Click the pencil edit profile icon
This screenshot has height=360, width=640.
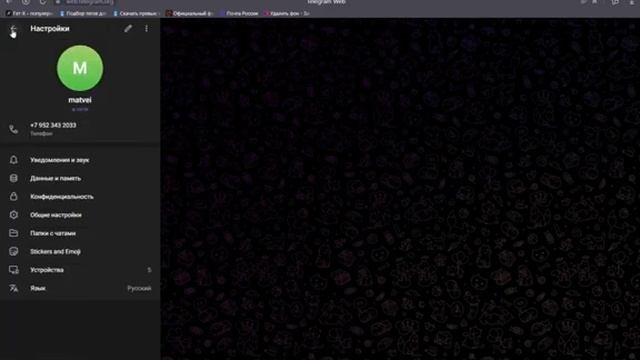click(128, 29)
